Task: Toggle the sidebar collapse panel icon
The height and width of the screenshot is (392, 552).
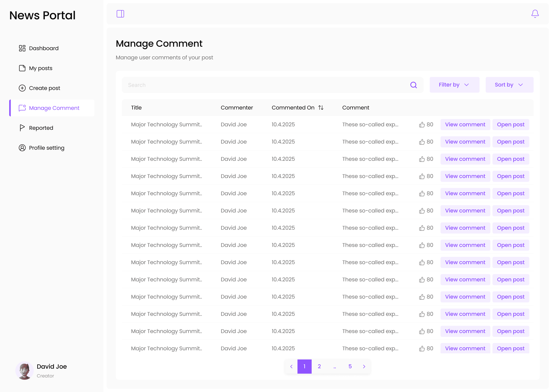Action: (120, 14)
